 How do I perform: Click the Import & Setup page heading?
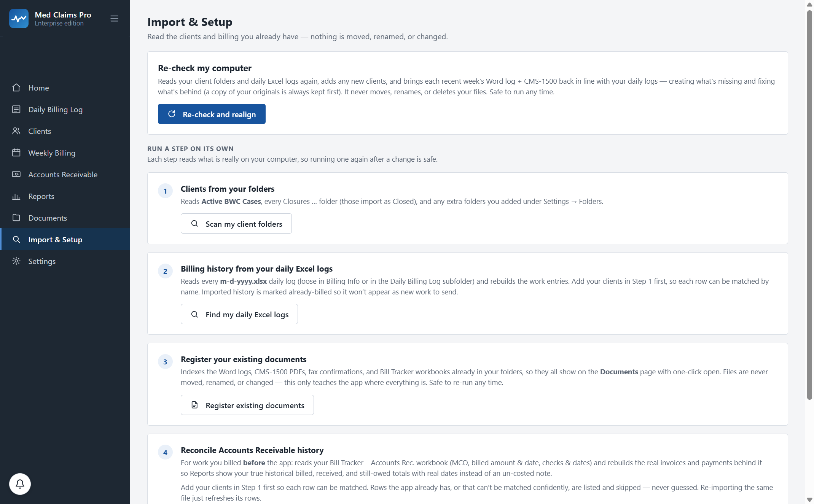tap(190, 22)
